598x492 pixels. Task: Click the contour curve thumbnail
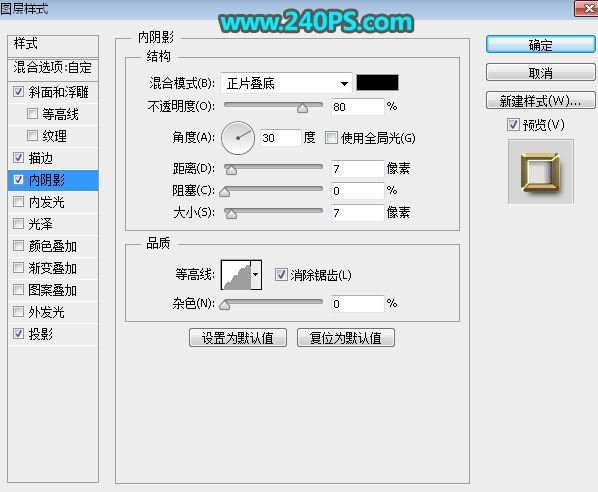pos(236,275)
